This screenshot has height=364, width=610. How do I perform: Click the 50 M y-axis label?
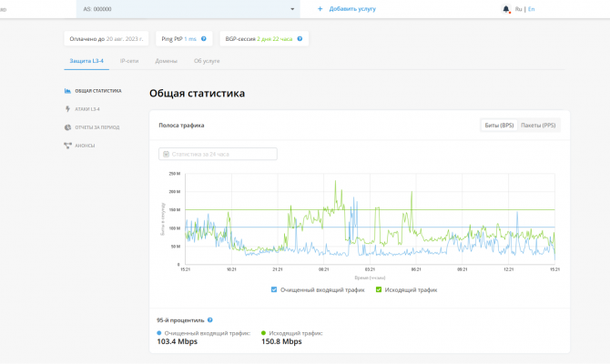tap(176, 247)
